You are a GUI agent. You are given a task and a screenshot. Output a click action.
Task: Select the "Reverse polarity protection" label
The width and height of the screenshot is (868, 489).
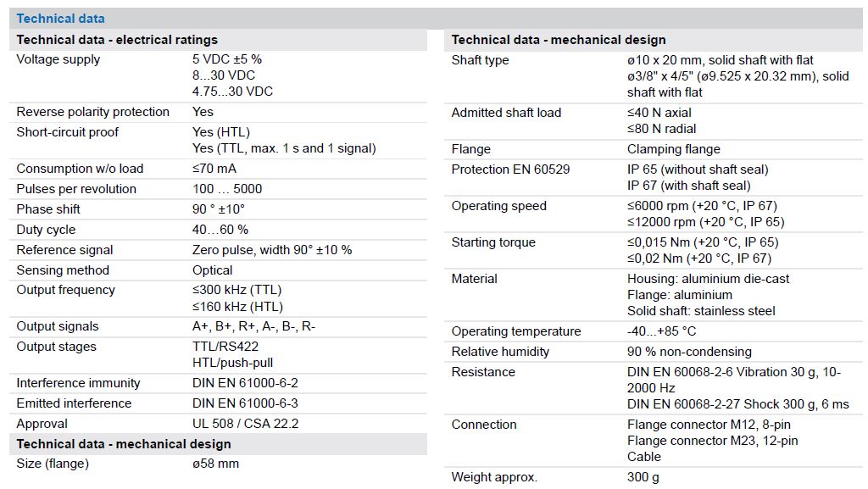(x=93, y=112)
